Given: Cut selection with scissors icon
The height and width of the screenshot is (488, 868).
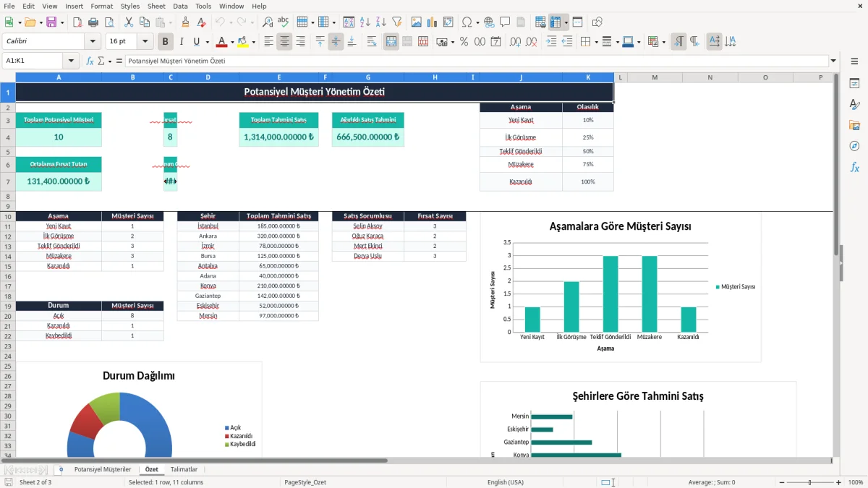Looking at the screenshot, I should tap(128, 22).
